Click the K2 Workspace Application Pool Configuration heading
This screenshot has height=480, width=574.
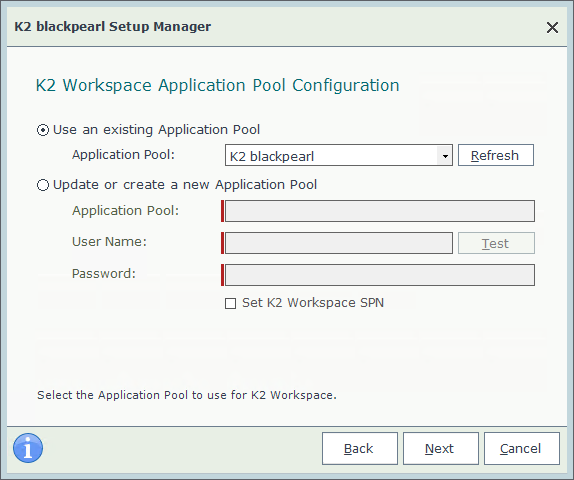click(x=217, y=86)
